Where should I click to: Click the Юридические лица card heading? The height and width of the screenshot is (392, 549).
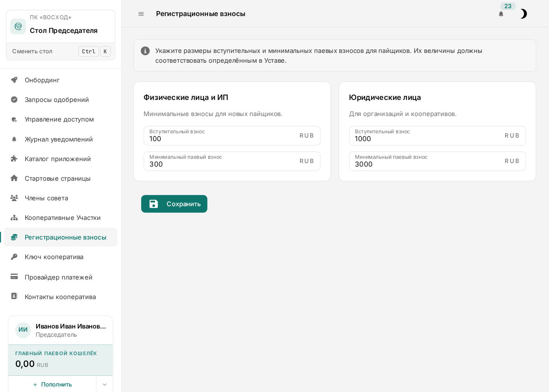pyautogui.click(x=385, y=97)
